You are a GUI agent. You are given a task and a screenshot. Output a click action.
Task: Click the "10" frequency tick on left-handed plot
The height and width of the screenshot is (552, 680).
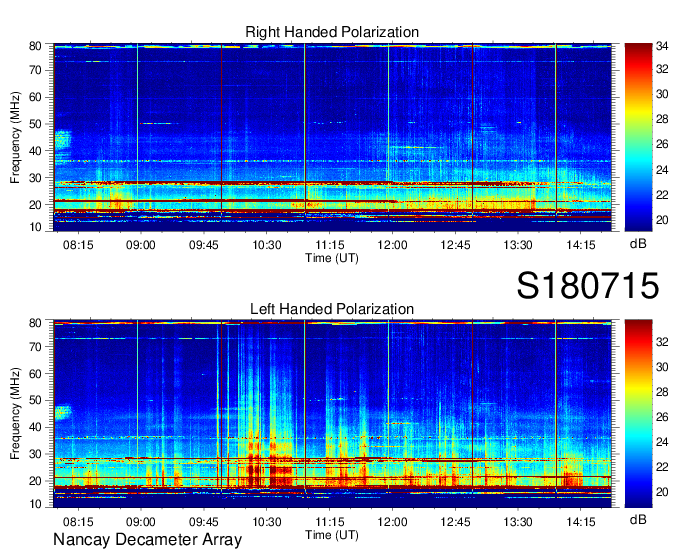(35, 504)
